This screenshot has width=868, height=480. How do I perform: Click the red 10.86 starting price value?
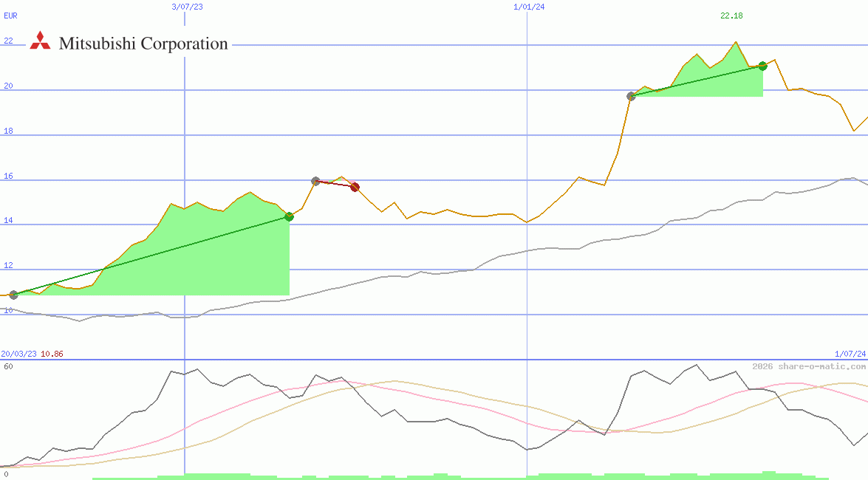tap(52, 354)
